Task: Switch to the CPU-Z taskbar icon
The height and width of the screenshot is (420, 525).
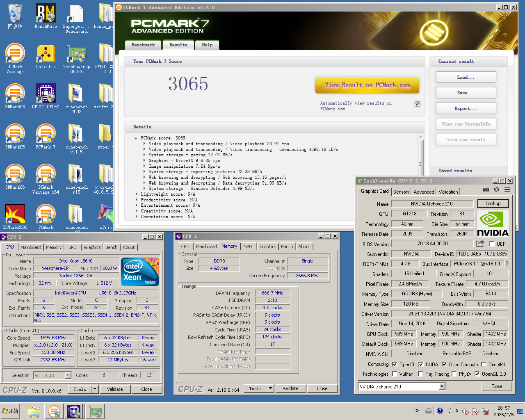Action: coord(74,411)
